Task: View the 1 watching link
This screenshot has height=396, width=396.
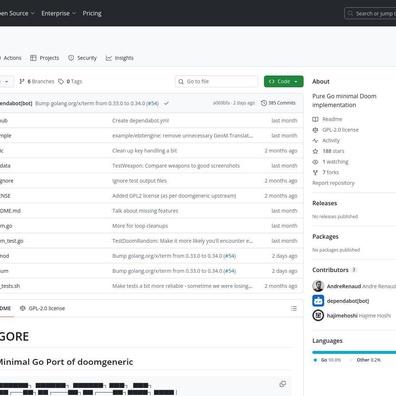Action: 335,162
